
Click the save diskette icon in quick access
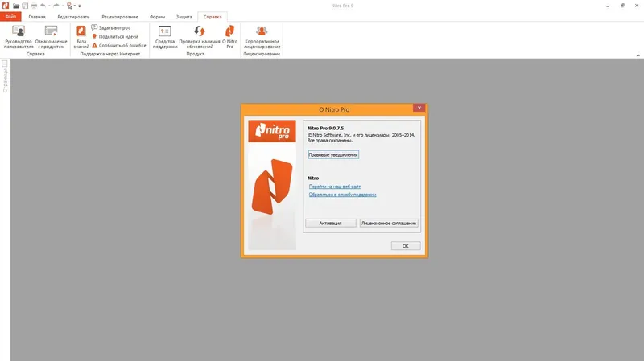click(x=25, y=6)
